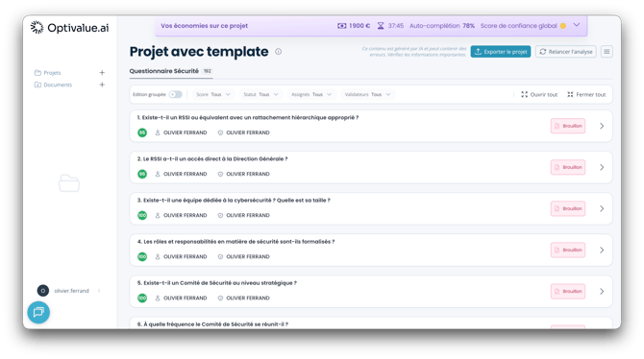Add a new document with plus icon
This screenshot has width=644, height=359.
[x=102, y=84]
